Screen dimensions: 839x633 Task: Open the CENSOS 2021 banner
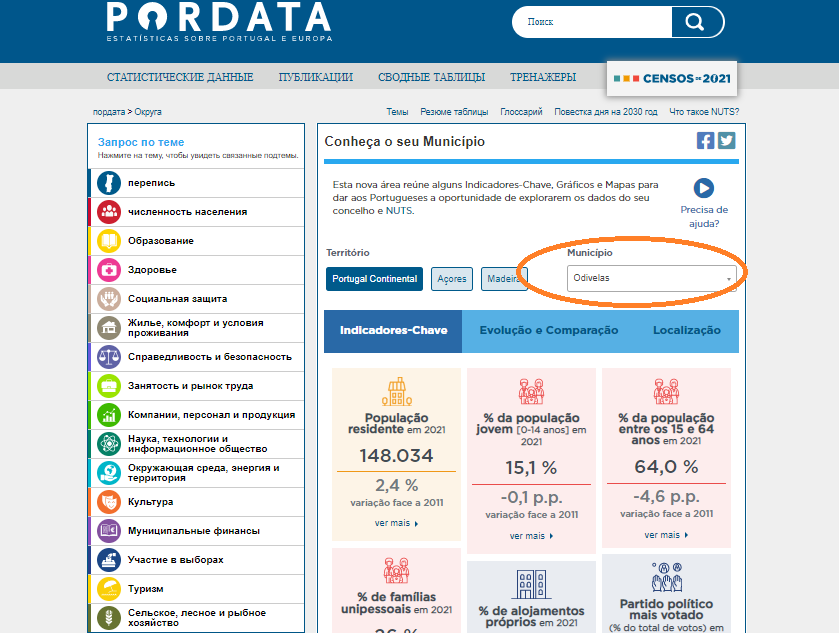[672, 78]
